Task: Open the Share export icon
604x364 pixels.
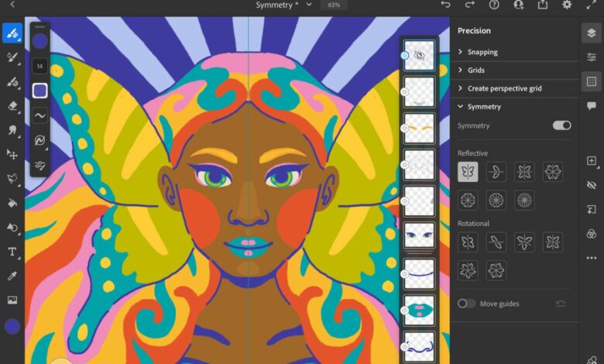Action: [x=542, y=5]
